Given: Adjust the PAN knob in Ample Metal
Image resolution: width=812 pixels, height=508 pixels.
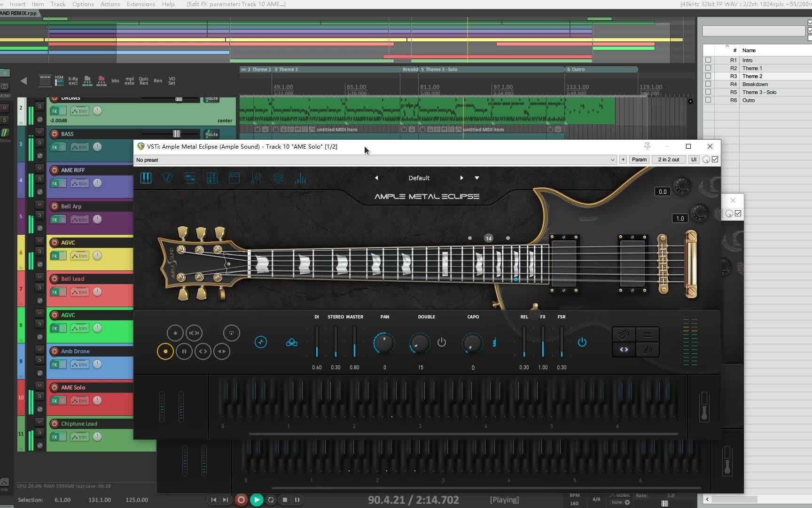Looking at the screenshot, I should click(x=384, y=343).
